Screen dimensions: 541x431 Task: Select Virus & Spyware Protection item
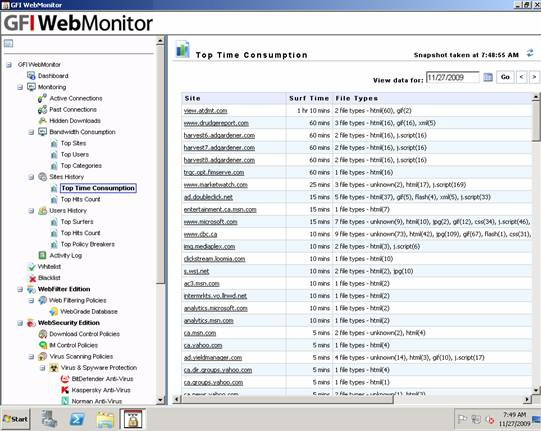[99, 368]
